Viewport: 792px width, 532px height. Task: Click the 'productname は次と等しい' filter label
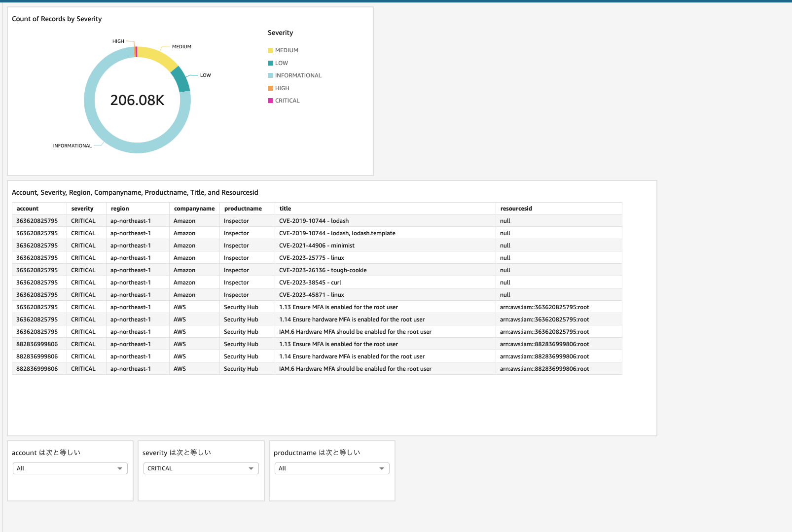[x=317, y=453]
